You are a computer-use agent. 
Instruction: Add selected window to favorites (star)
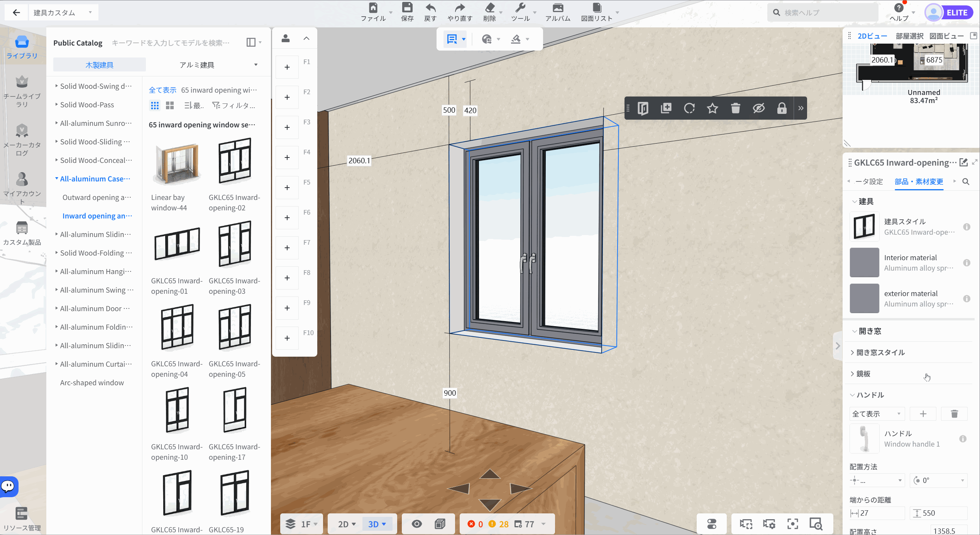[x=713, y=108]
